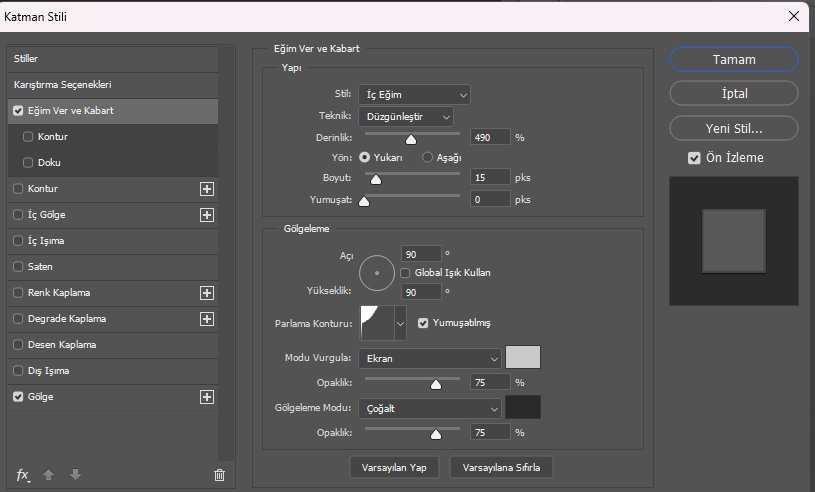The image size is (815, 492).
Task: Click the Varsayılana Sıfırla button
Action: (x=501, y=467)
